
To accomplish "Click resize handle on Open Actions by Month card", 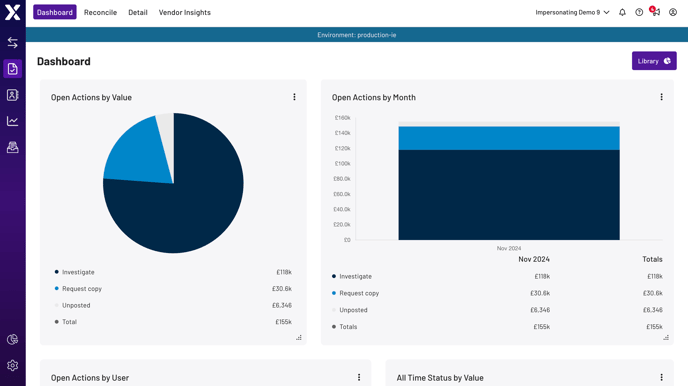I will pyautogui.click(x=666, y=337).
